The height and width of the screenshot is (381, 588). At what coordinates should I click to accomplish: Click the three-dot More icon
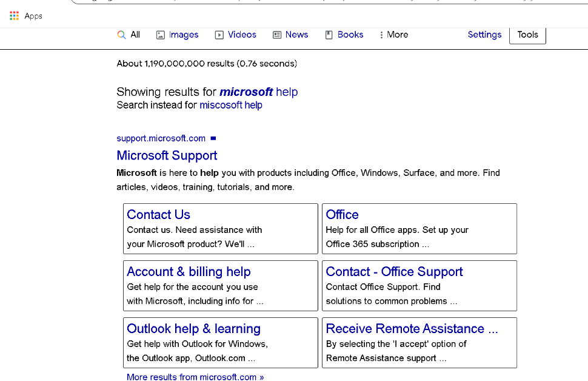[x=381, y=35]
